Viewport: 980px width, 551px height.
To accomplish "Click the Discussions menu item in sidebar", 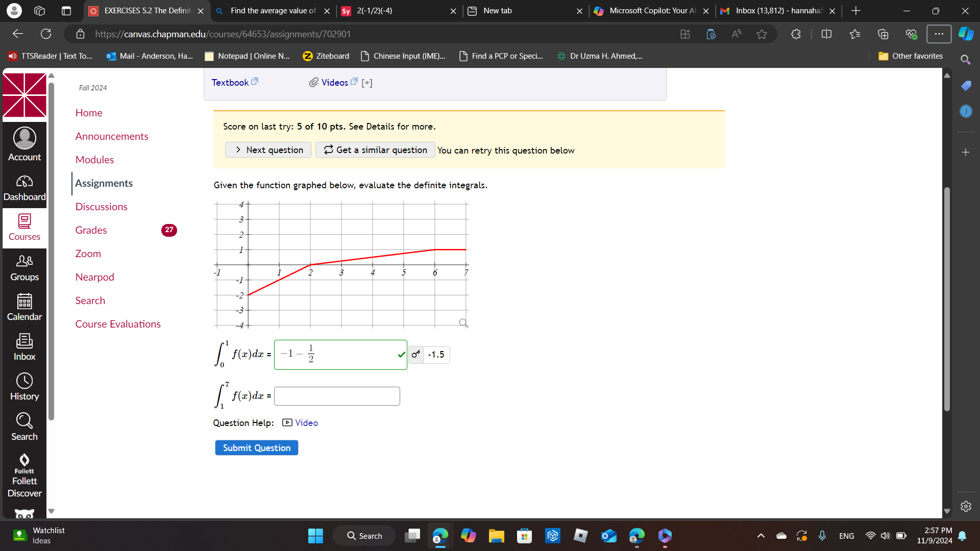I will tap(101, 206).
